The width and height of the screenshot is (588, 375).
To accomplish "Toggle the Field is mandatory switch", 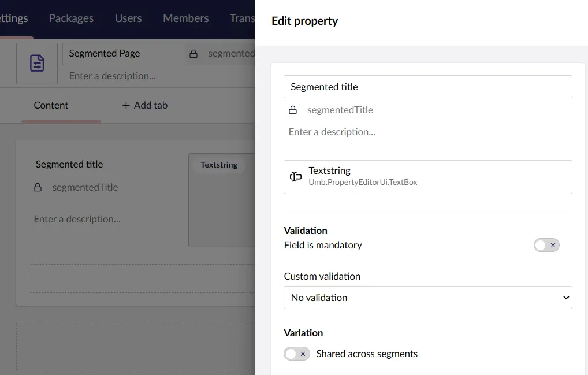I will [546, 245].
